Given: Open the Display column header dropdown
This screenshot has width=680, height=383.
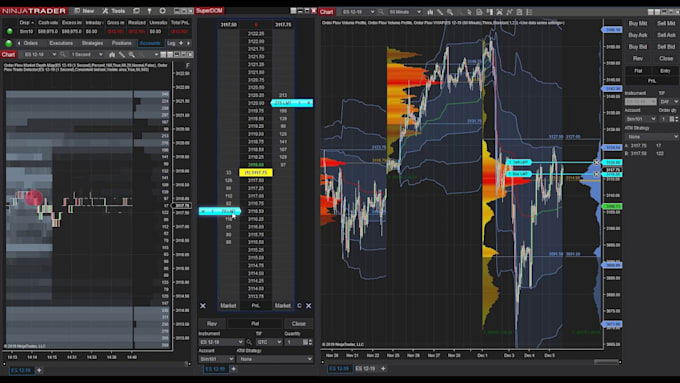Looking at the screenshot, I should point(26,23).
